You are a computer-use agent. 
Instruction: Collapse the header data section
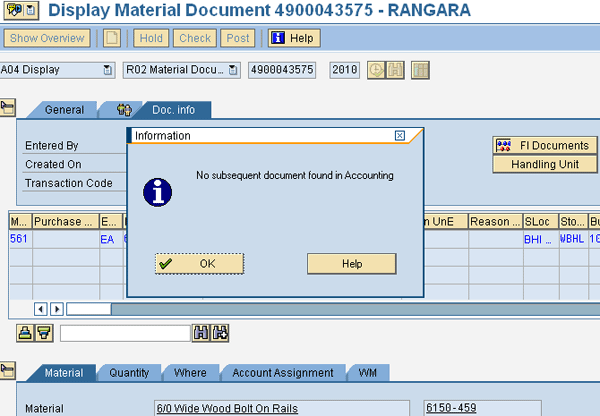tap(7, 106)
